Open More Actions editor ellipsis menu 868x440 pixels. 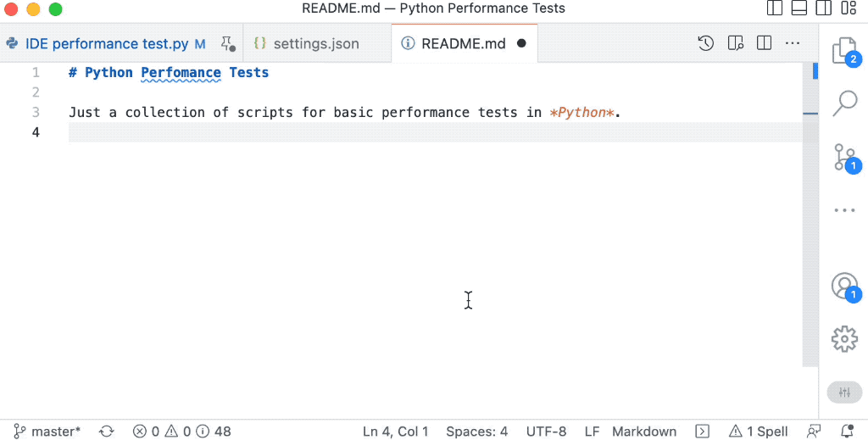point(793,43)
